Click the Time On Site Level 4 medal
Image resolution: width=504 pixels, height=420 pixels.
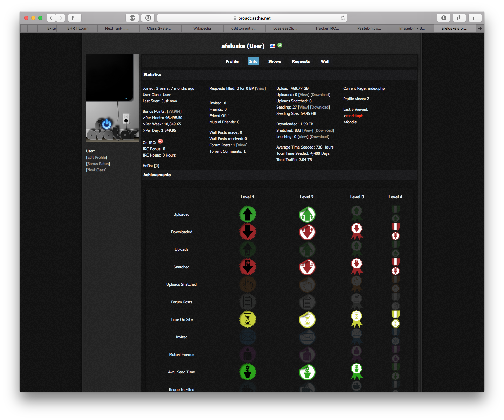pos(395,319)
